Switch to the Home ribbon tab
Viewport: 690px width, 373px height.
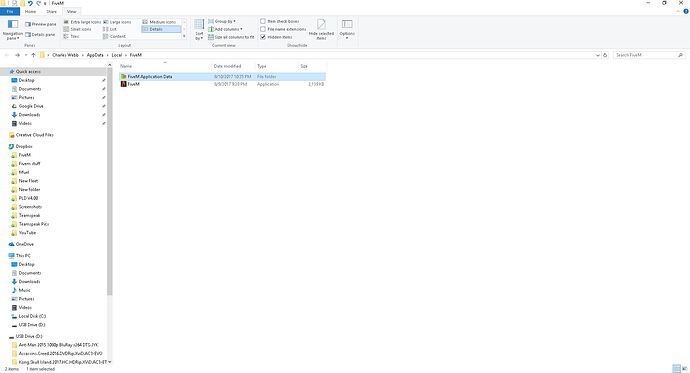point(30,11)
